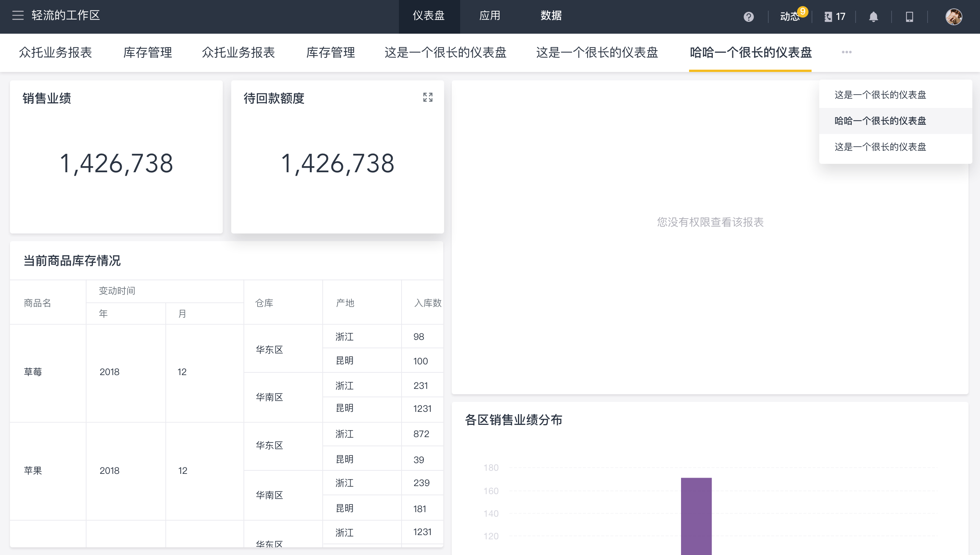Click the mobile device icon
Image resolution: width=980 pixels, height=555 pixels.
click(x=910, y=17)
